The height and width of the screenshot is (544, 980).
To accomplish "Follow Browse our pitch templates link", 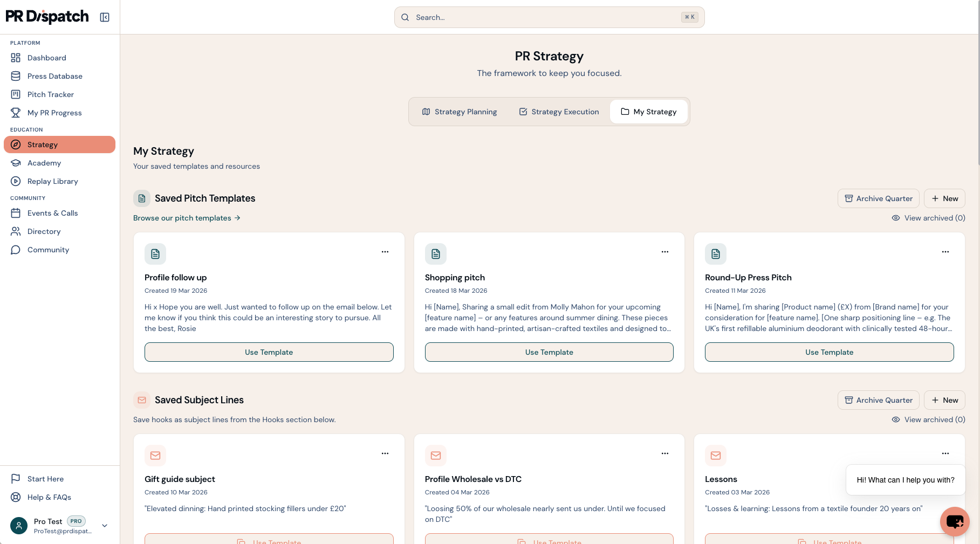I will 187,218.
